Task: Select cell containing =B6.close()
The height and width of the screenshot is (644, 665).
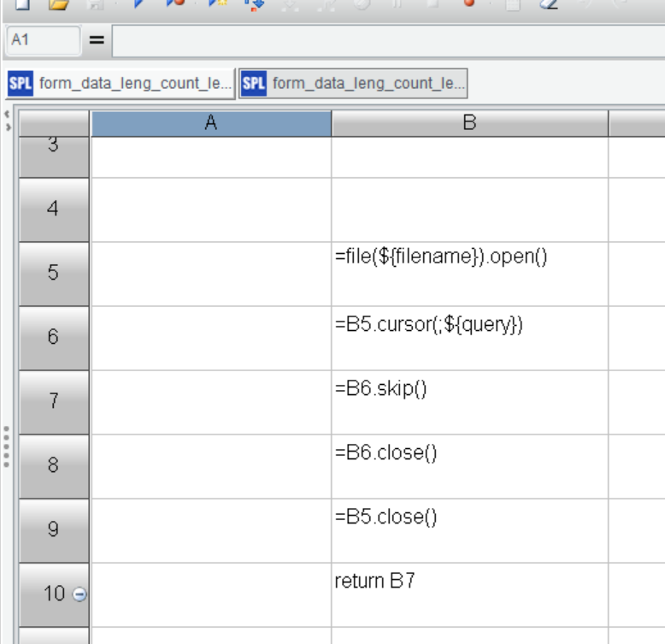Action: point(470,466)
